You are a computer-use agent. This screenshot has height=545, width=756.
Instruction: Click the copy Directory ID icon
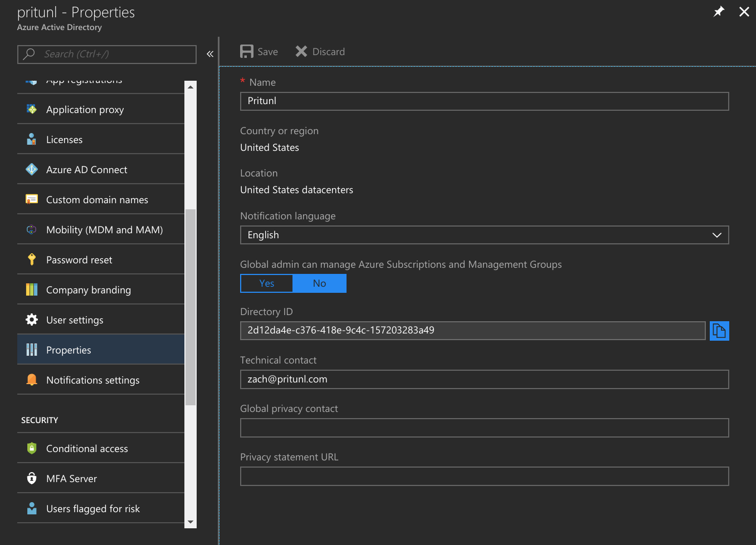(719, 331)
